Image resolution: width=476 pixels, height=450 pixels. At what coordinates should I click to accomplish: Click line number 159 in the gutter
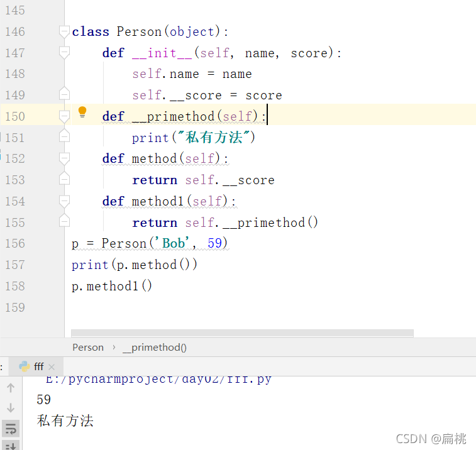click(15, 308)
